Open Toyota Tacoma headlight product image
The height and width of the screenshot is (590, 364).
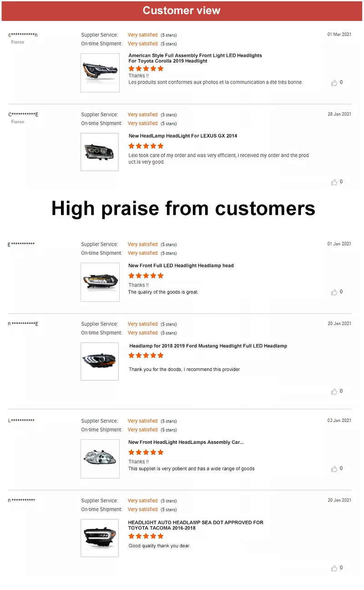pyautogui.click(x=100, y=538)
